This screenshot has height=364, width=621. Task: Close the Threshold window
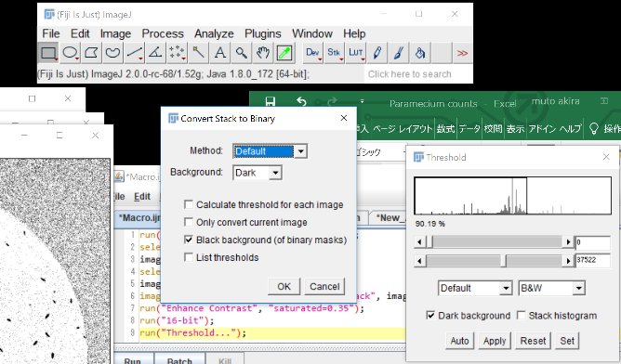coord(606,157)
